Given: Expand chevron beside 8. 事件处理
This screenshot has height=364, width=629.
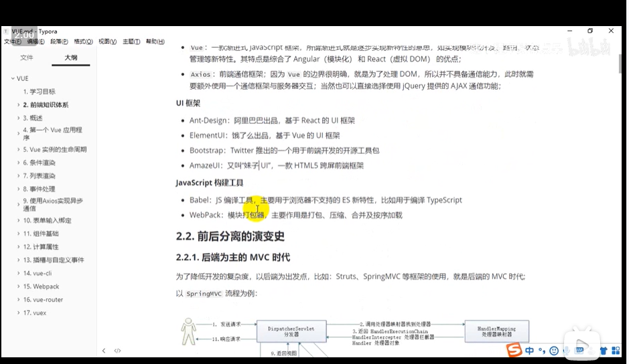Looking at the screenshot, I should [19, 189].
